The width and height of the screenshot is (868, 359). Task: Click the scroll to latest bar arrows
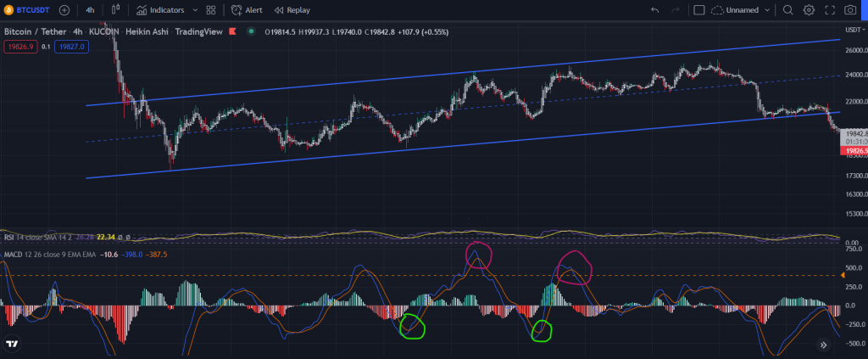point(824,345)
